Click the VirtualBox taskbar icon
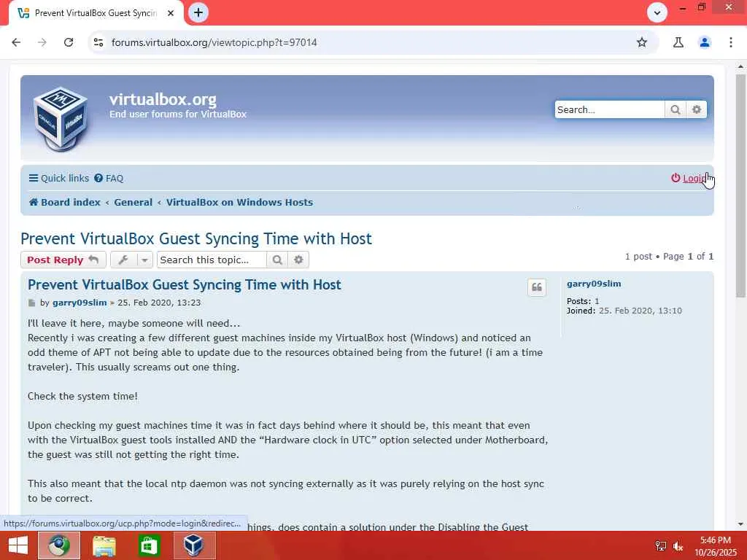 (194, 545)
